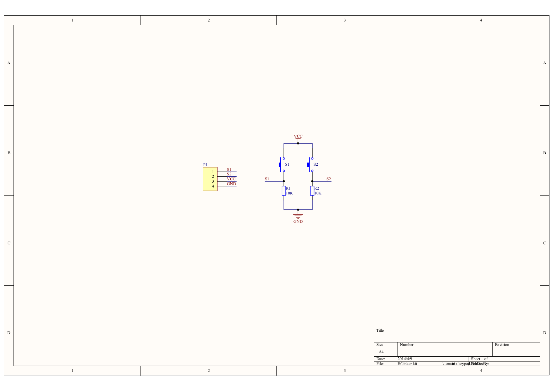Click pin 1 number on connector P1
Viewport: 555px width, 392px height.
[213, 172]
